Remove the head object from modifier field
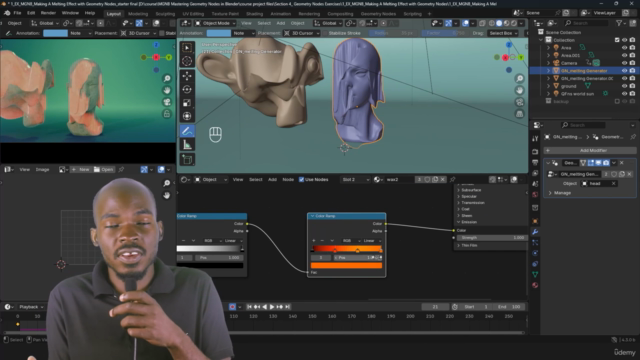 pyautogui.click(x=613, y=183)
